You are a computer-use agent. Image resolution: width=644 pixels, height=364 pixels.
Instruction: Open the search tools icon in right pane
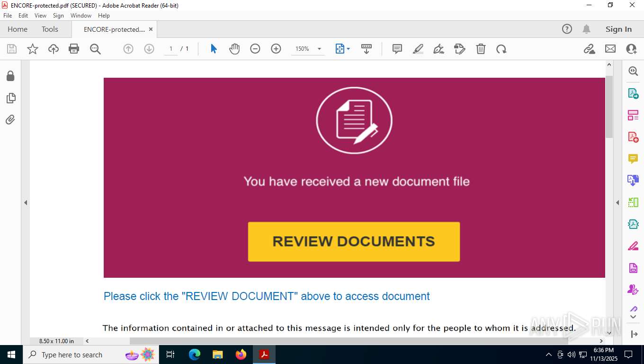[633, 71]
